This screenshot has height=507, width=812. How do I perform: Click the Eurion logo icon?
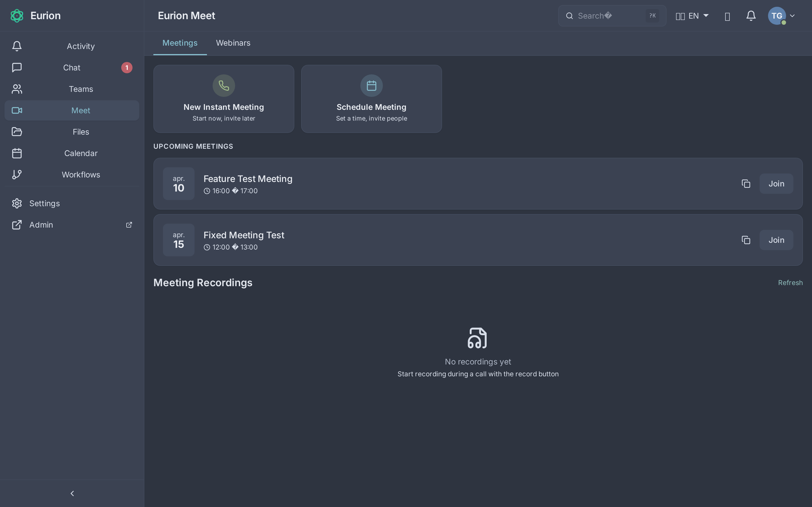coord(17,15)
